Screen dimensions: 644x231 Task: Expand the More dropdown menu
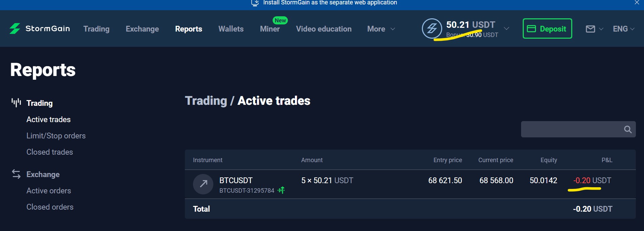point(381,29)
